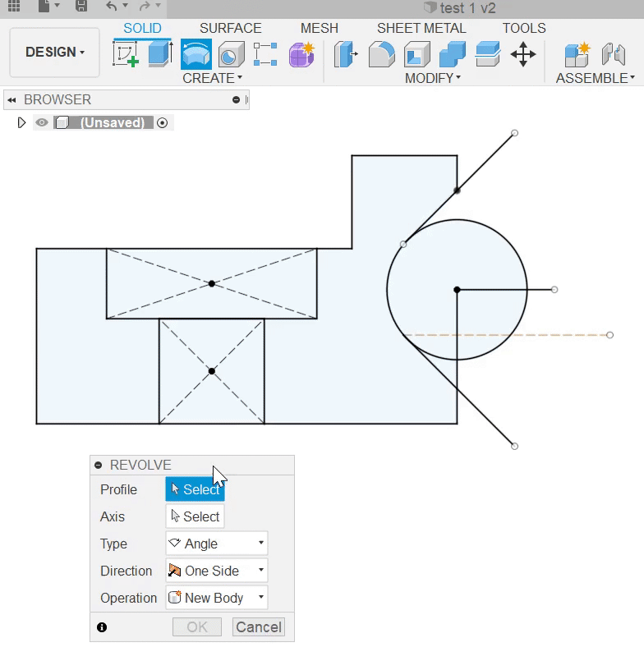This screenshot has height=647, width=644.
Task: Toggle visibility eye of Unsaved component
Action: click(42, 122)
